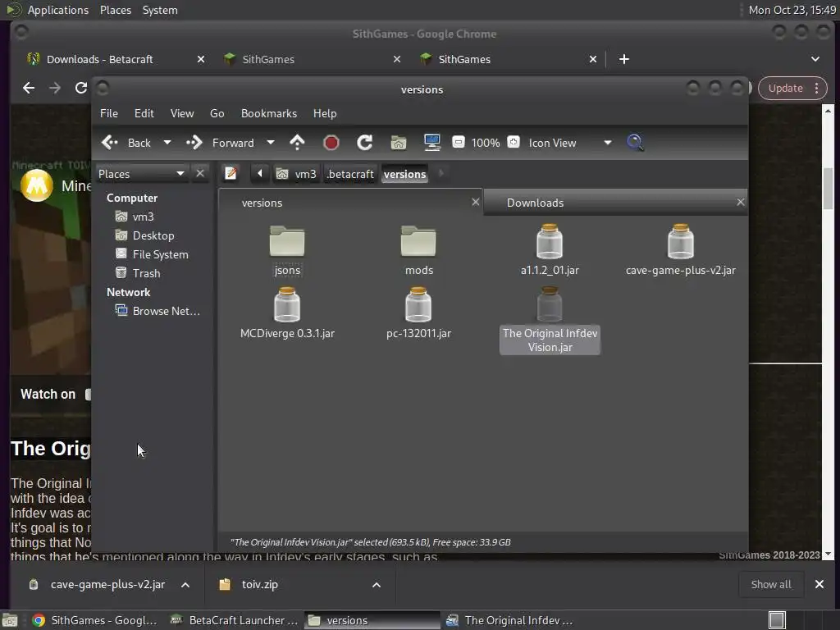The image size is (840, 630).
Task: Close the Places sidebar pane
Action: (x=200, y=174)
